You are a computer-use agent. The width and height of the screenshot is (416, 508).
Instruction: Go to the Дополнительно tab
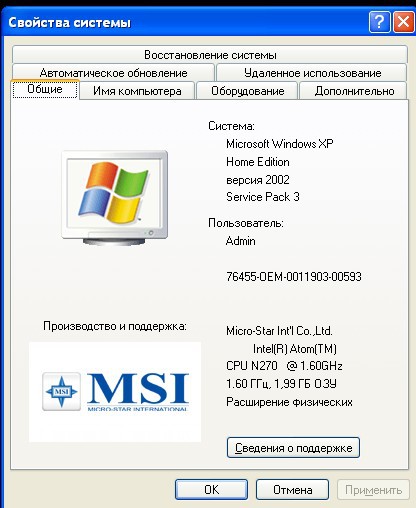click(x=354, y=91)
